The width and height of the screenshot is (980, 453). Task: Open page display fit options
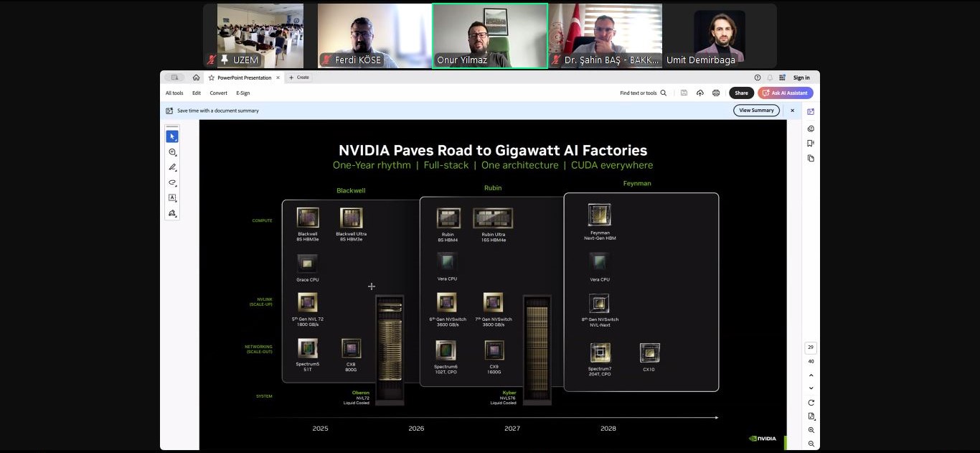[x=811, y=416]
